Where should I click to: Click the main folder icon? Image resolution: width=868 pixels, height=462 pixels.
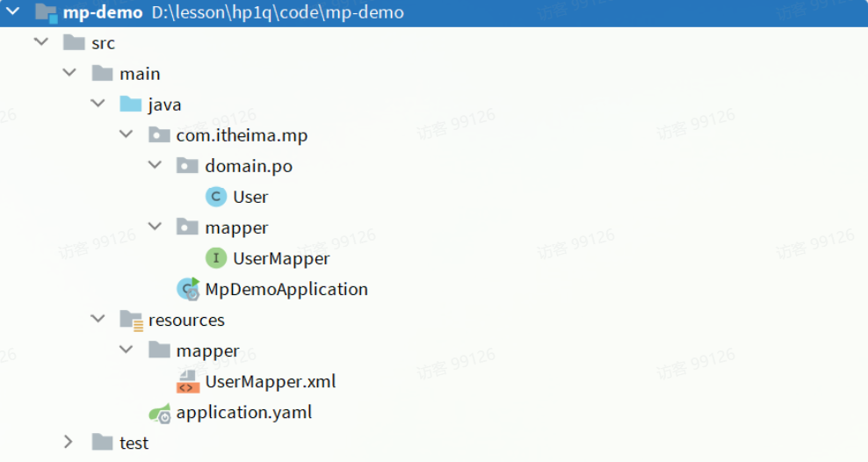click(x=103, y=73)
